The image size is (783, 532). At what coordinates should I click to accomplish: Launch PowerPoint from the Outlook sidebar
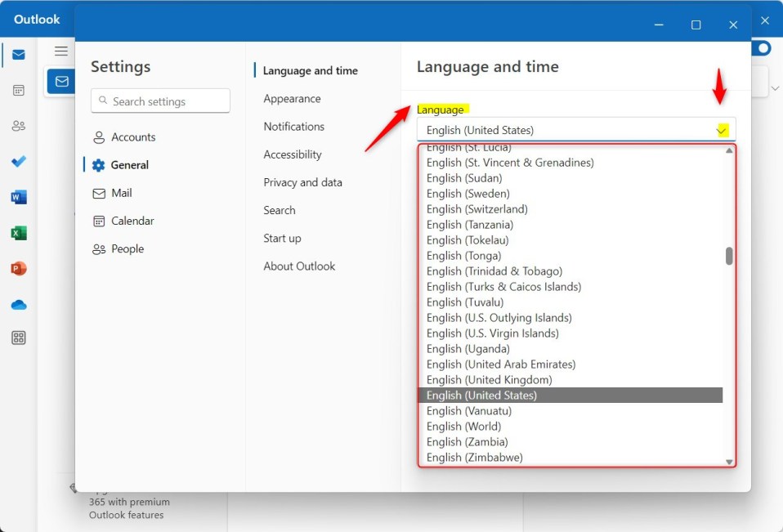(19, 269)
